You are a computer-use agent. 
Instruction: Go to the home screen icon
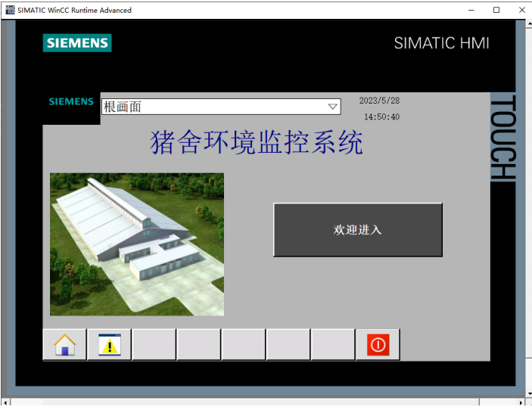pyautogui.click(x=64, y=345)
